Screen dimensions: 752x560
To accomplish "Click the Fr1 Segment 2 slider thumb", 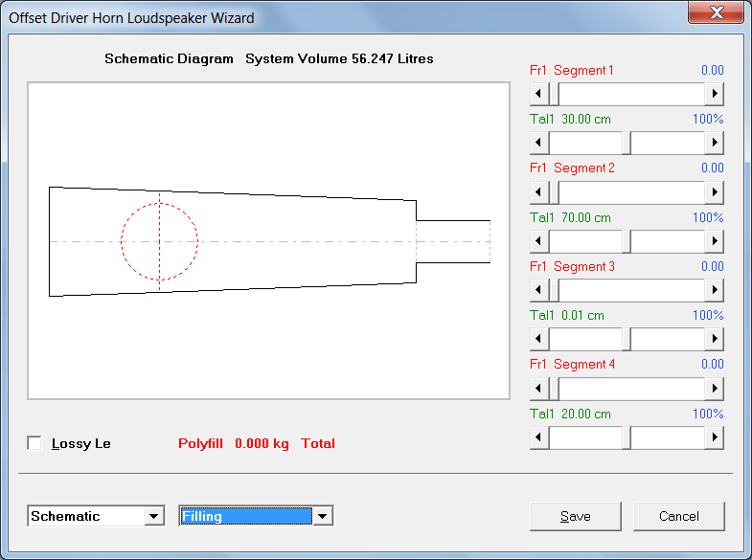I will click(554, 191).
